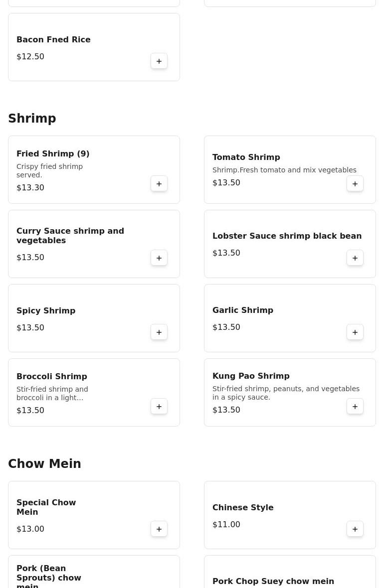Open the Tomato Shrimp menu item
Screen dimensions: 384x588
(x=246, y=157)
